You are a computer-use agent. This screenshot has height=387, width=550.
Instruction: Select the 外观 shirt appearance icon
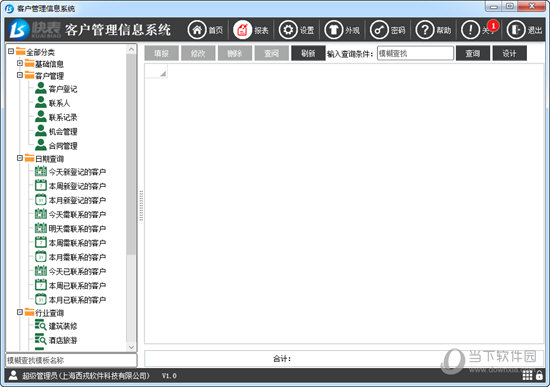coord(334,30)
